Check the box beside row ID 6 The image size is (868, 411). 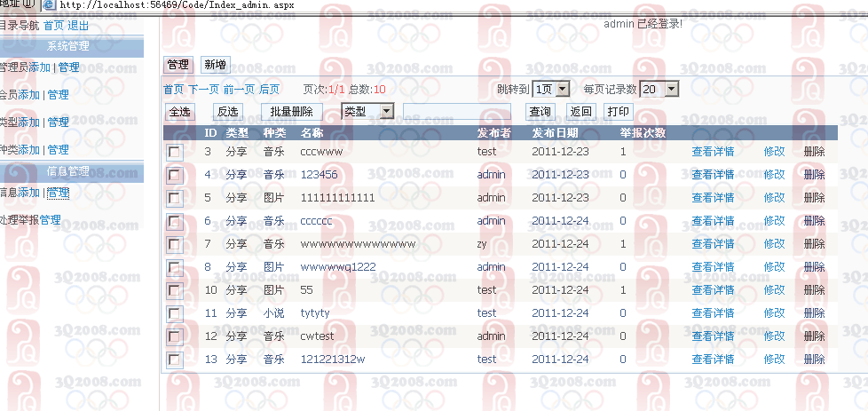coord(174,221)
